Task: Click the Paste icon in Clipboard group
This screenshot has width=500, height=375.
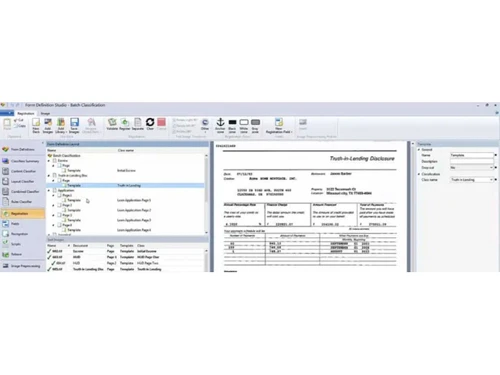Action: [x=7, y=124]
